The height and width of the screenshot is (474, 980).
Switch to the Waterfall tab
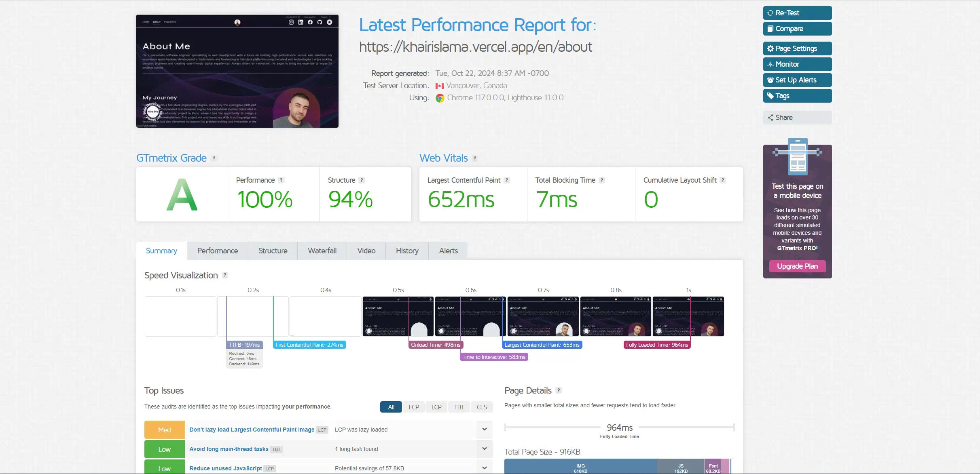[x=322, y=251]
